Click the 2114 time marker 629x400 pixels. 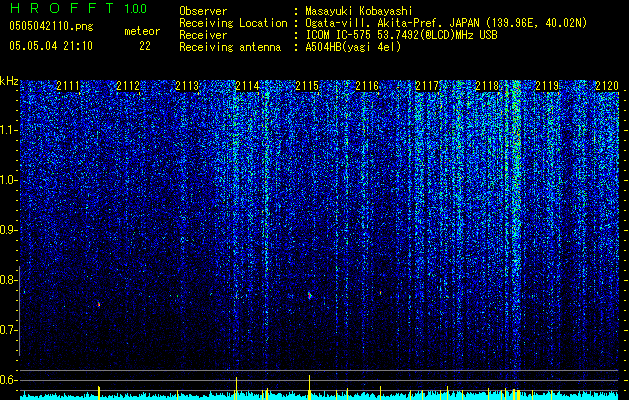click(247, 86)
